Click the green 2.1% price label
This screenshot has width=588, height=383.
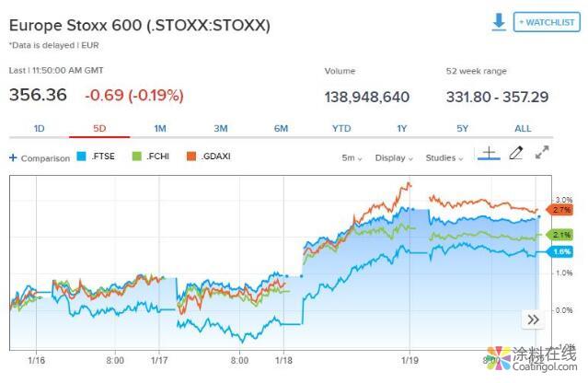click(562, 236)
